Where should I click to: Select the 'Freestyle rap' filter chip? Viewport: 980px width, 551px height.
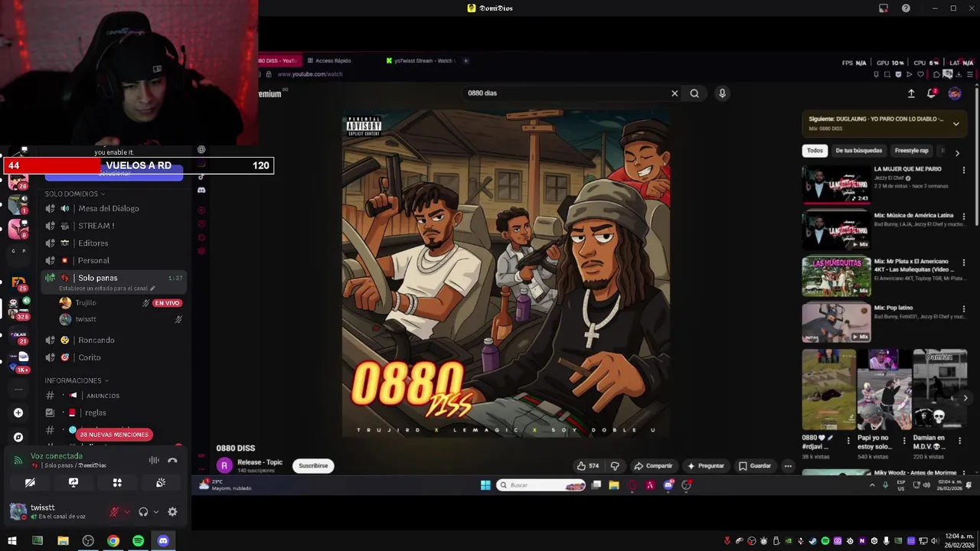pyautogui.click(x=911, y=151)
